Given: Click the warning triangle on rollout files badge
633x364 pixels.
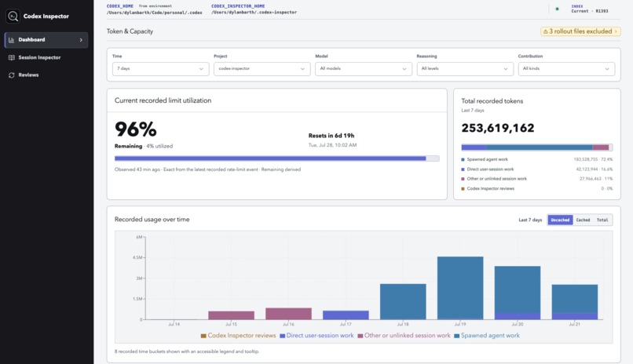Looking at the screenshot, I should click(x=545, y=31).
